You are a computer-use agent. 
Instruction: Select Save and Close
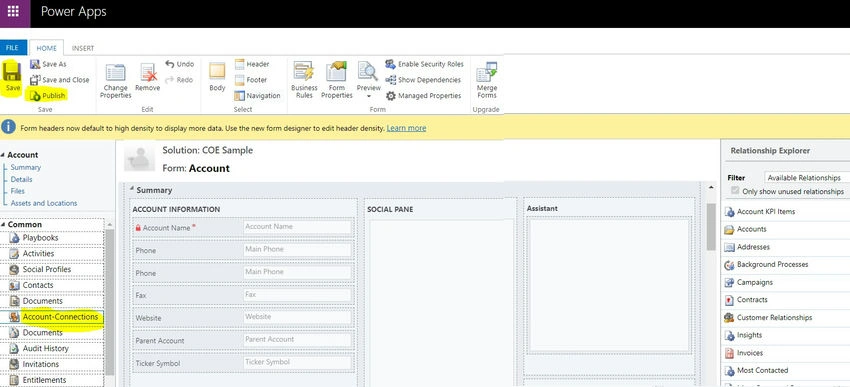click(60, 80)
